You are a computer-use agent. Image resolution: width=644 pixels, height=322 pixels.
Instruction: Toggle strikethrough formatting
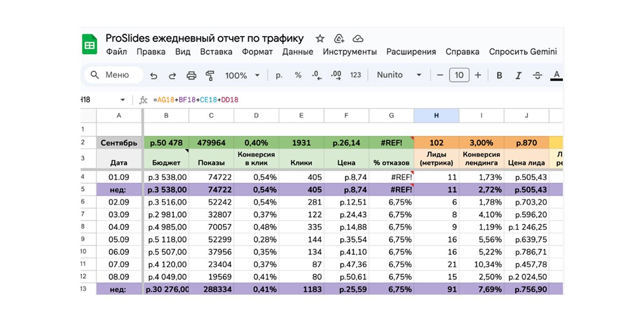tap(537, 76)
